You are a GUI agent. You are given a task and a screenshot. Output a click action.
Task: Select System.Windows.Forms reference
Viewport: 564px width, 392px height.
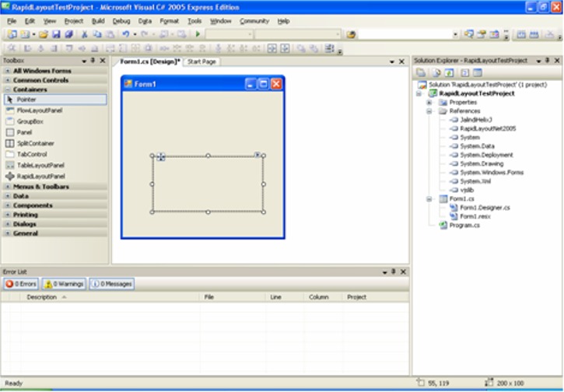pyautogui.click(x=492, y=173)
